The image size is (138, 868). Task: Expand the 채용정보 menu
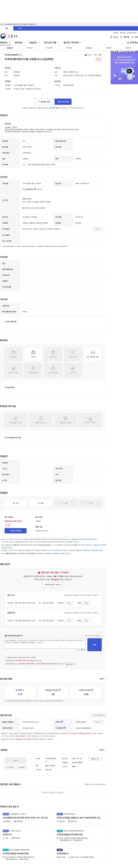pos(5,43)
